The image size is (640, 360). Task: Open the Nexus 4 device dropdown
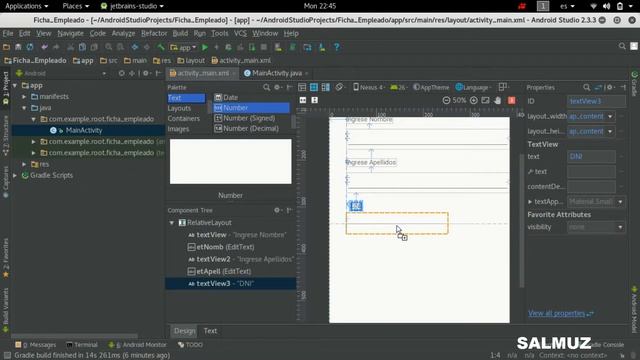point(369,87)
